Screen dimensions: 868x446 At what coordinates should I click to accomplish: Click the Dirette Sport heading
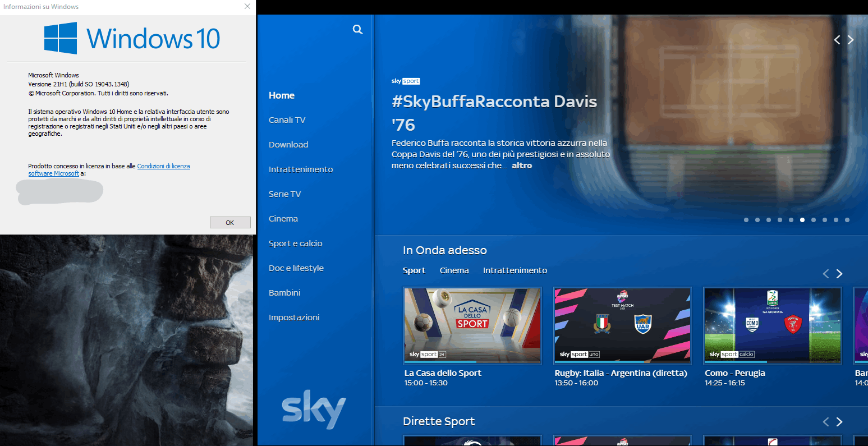[439, 421]
